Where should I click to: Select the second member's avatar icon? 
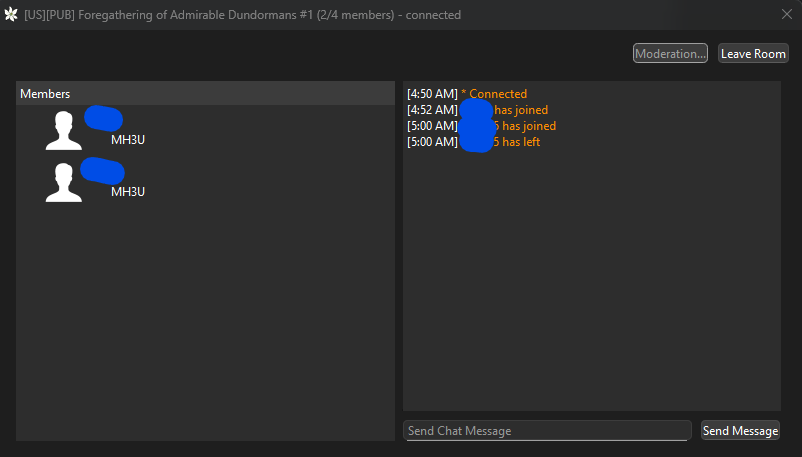coord(64,182)
